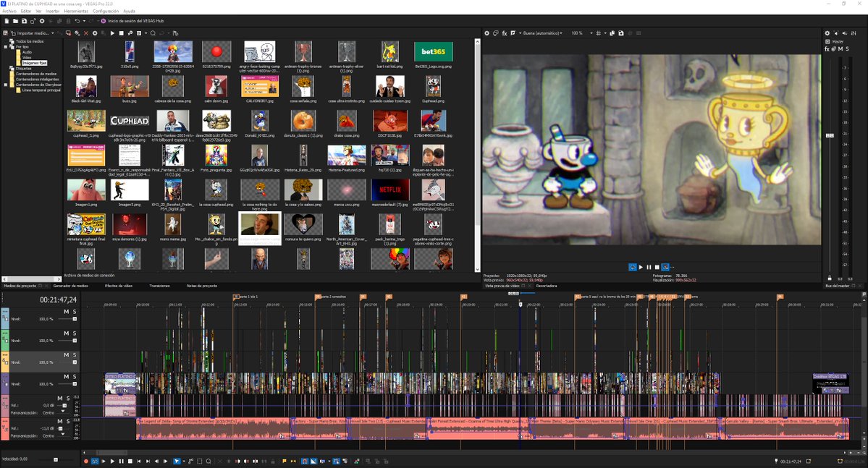Select Todos los medios in the tree
Image resolution: width=868 pixels, height=468 pixels.
[x=30, y=41]
